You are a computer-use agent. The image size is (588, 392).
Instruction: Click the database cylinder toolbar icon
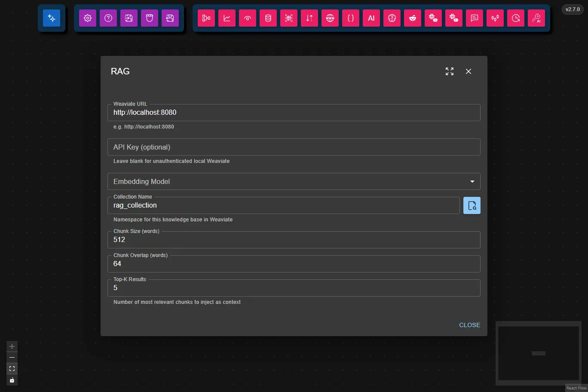(268, 18)
